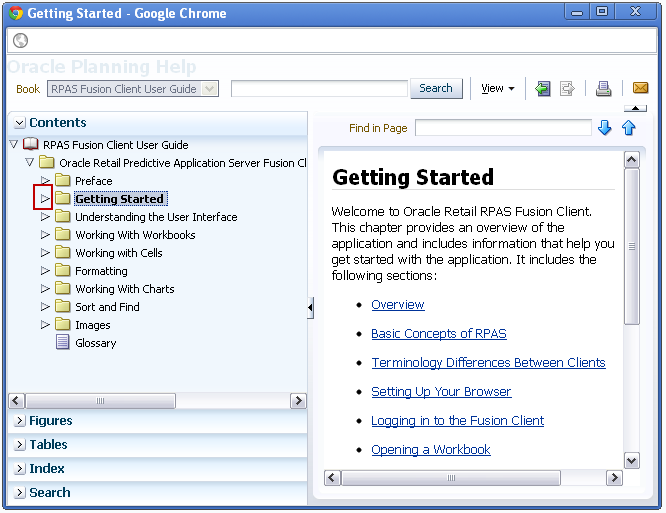
Task: Click the Search button next to search box
Action: 436,88
